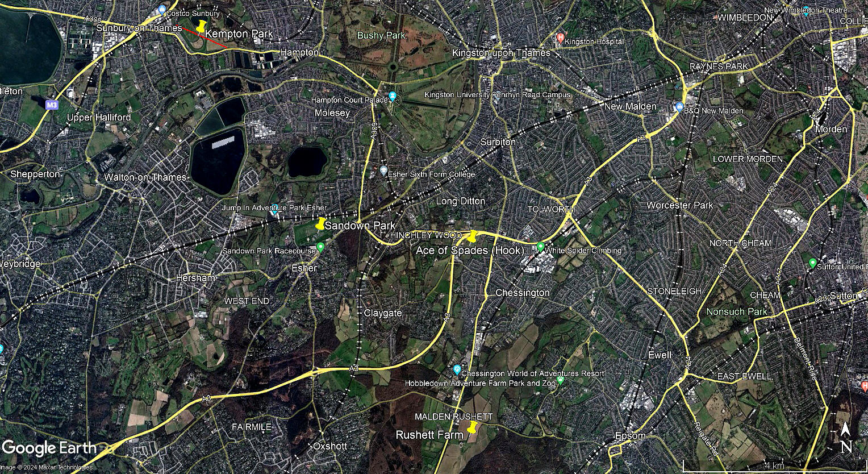Click the Worcester Park label
868x474 pixels.
(679, 205)
